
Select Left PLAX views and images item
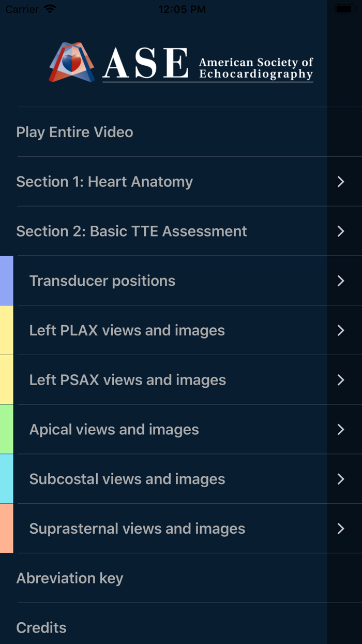click(181, 330)
